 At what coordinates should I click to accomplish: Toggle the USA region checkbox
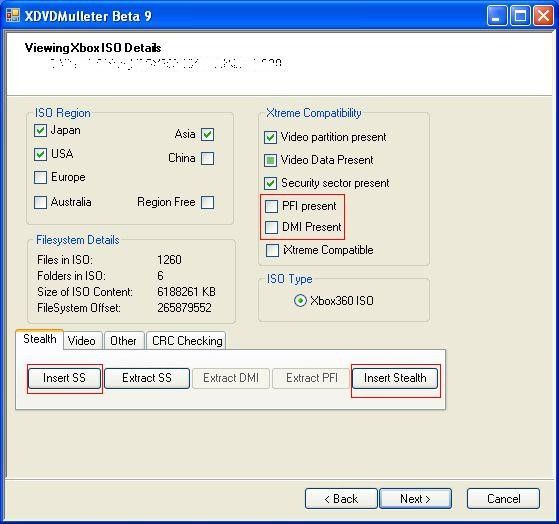click(40, 154)
